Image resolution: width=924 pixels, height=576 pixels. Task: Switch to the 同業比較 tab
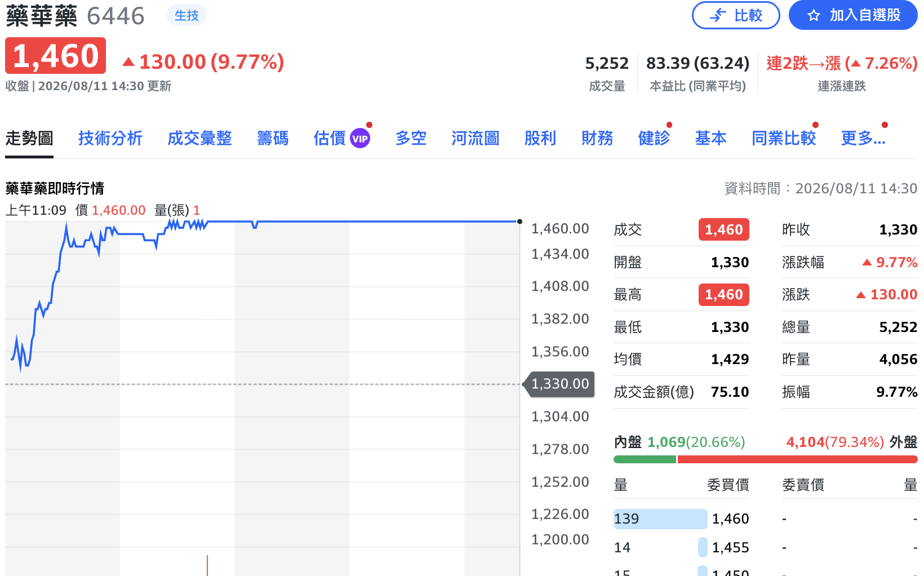784,138
